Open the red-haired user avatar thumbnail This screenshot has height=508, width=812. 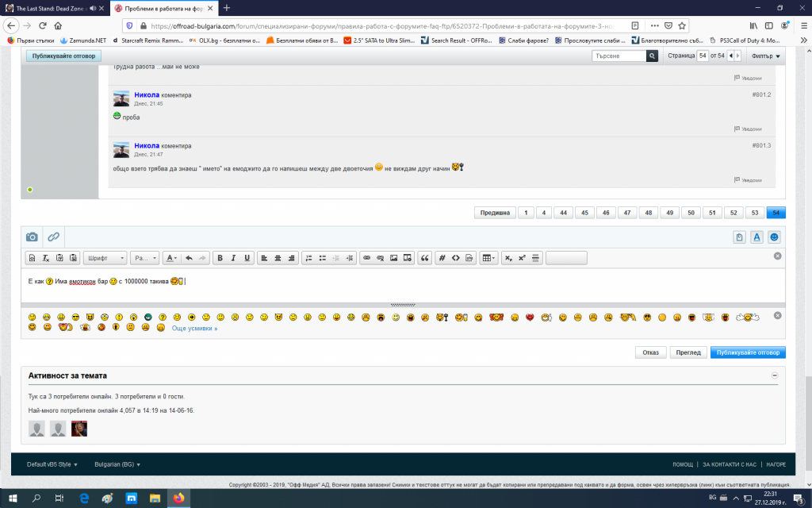tap(79, 429)
